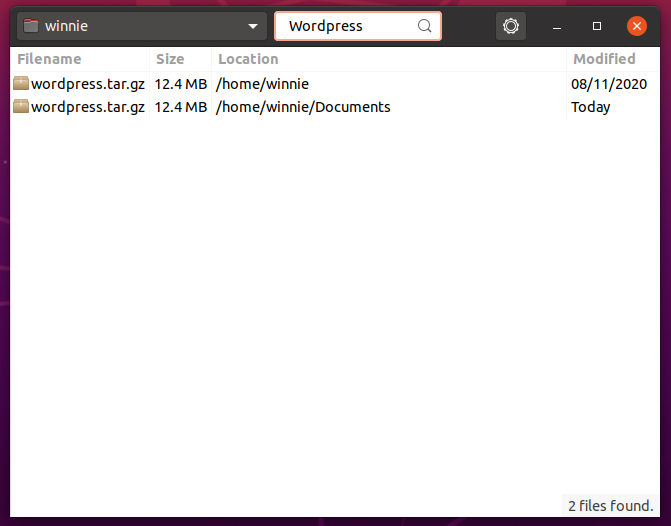Click 12.4 MB size of Today file
Screen dimensions: 671x526
(x=181, y=107)
